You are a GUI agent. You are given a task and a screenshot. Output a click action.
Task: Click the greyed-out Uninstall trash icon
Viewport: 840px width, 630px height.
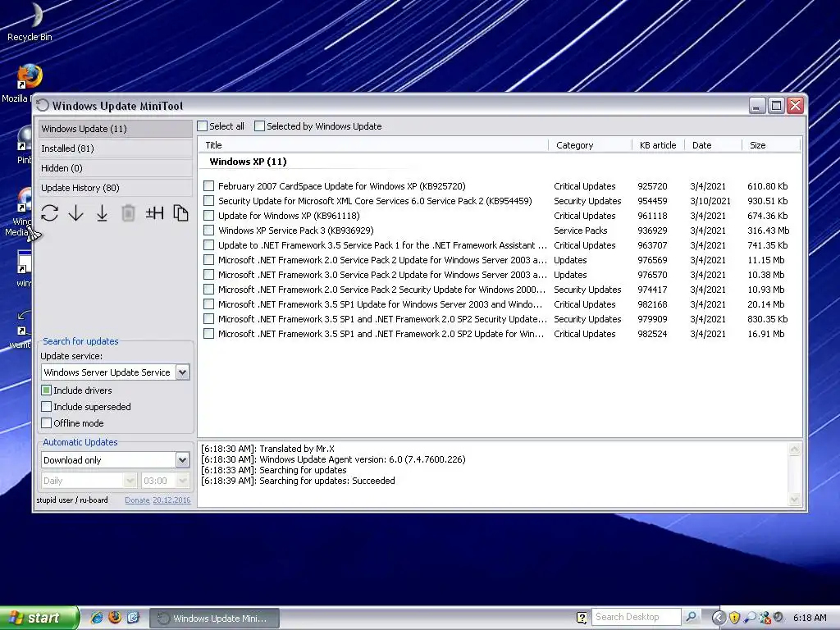pos(128,213)
